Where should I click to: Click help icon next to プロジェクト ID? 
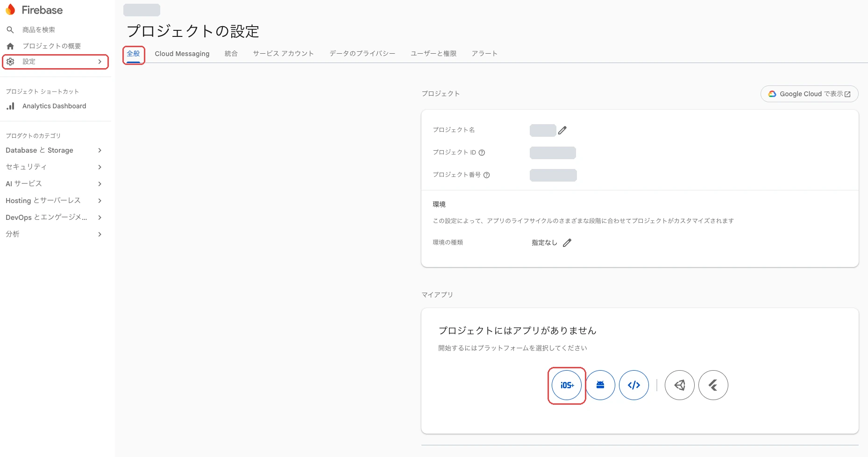pyautogui.click(x=482, y=153)
